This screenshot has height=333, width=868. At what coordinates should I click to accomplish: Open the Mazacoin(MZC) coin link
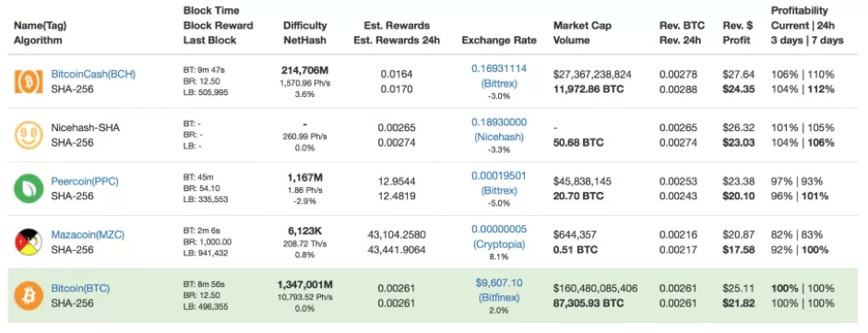(x=88, y=234)
